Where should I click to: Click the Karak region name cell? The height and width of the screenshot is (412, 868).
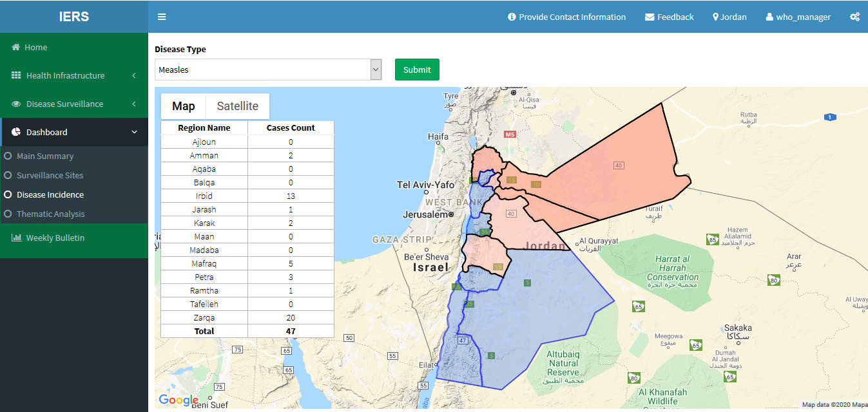(204, 223)
